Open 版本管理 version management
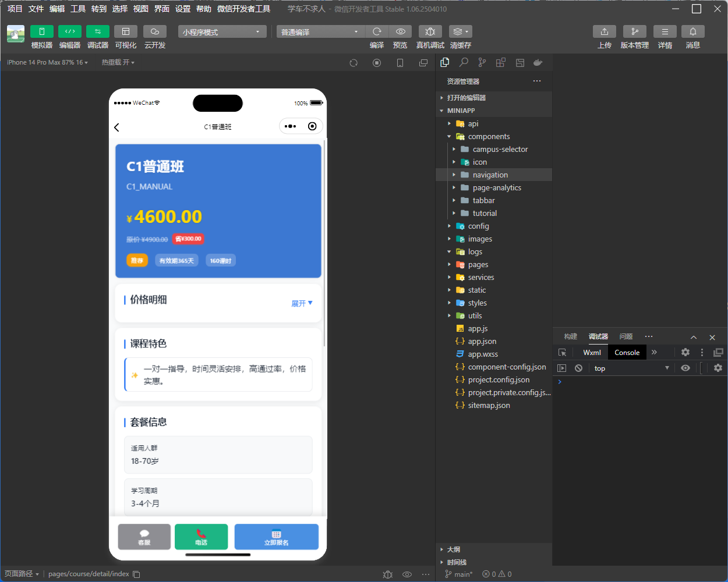 [x=634, y=31]
